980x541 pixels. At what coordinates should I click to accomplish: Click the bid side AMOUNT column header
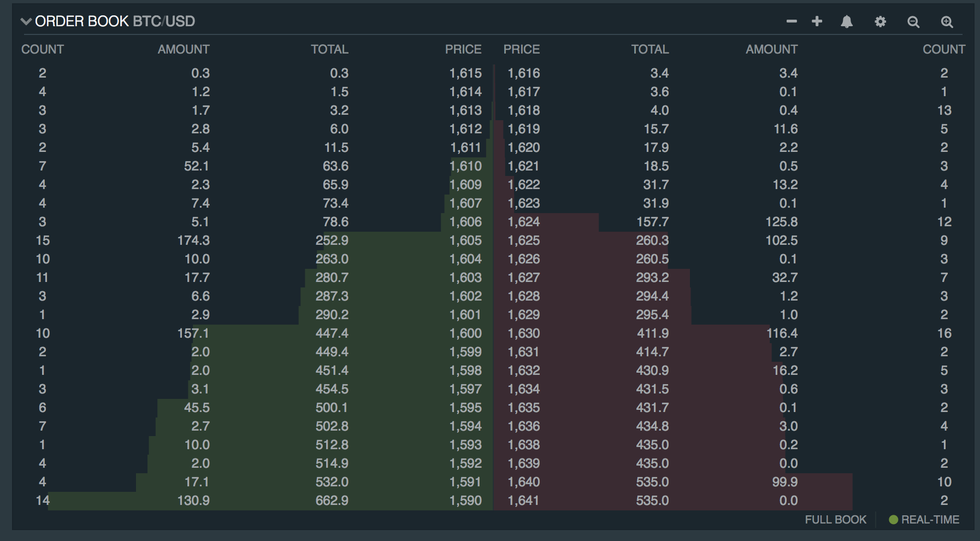pos(184,49)
